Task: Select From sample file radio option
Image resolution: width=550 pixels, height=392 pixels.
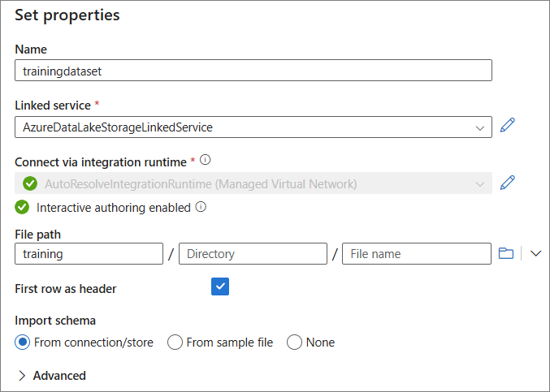Action: point(175,342)
